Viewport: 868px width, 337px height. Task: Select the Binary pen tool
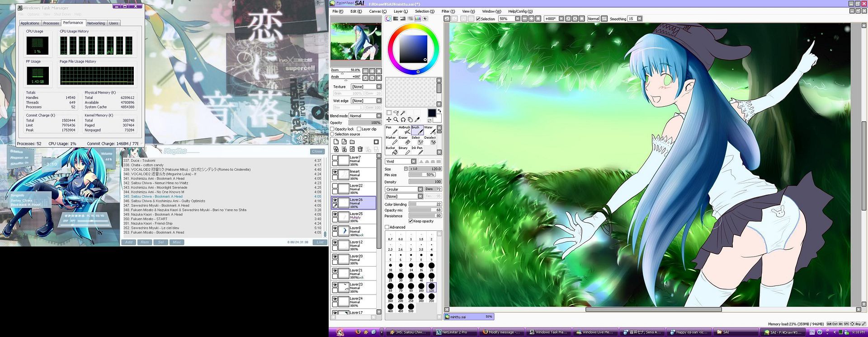coord(404,150)
